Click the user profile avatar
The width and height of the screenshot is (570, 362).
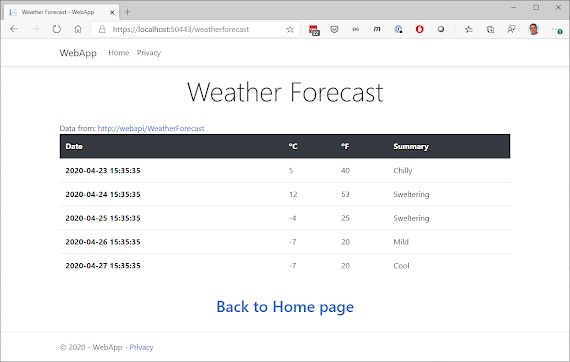tap(533, 29)
